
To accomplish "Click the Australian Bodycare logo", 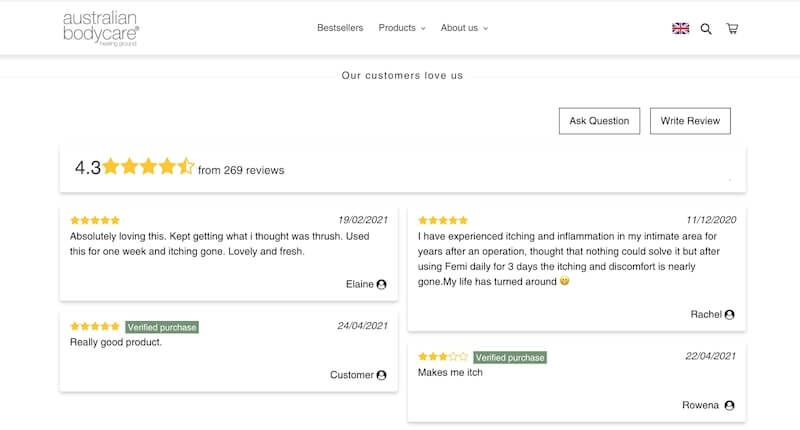I will coord(100,28).
